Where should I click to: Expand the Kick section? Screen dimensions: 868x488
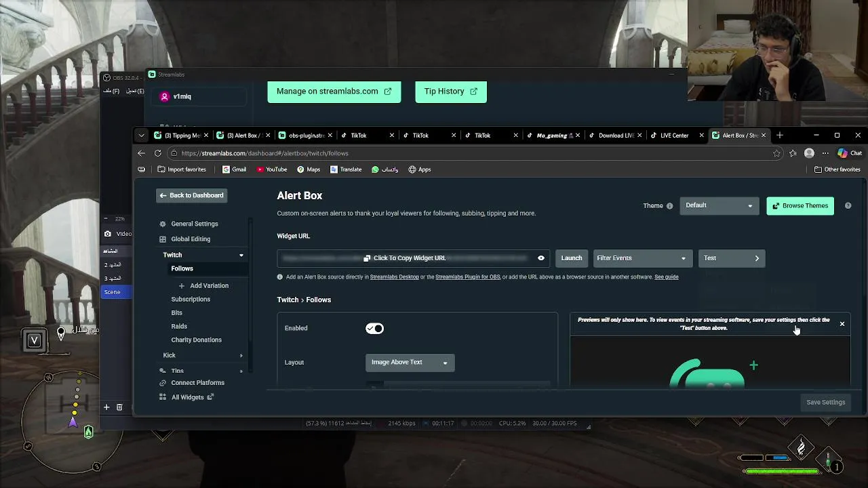pyautogui.click(x=241, y=356)
